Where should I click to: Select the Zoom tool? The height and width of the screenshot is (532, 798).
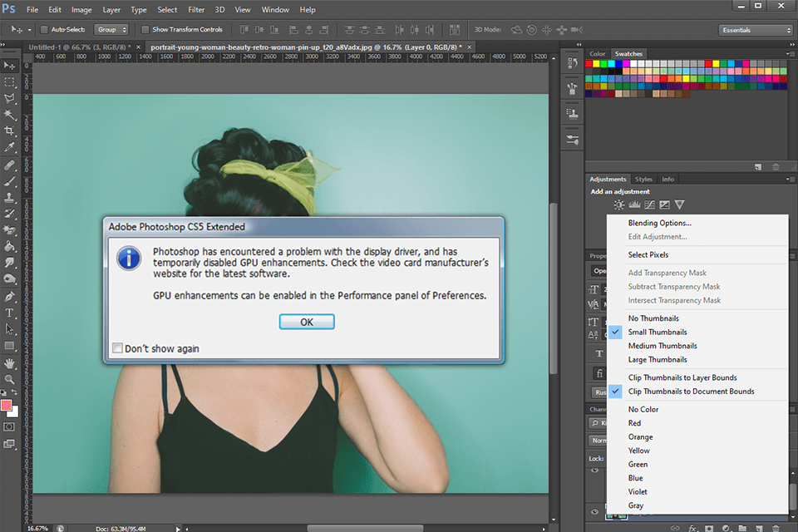(10, 379)
